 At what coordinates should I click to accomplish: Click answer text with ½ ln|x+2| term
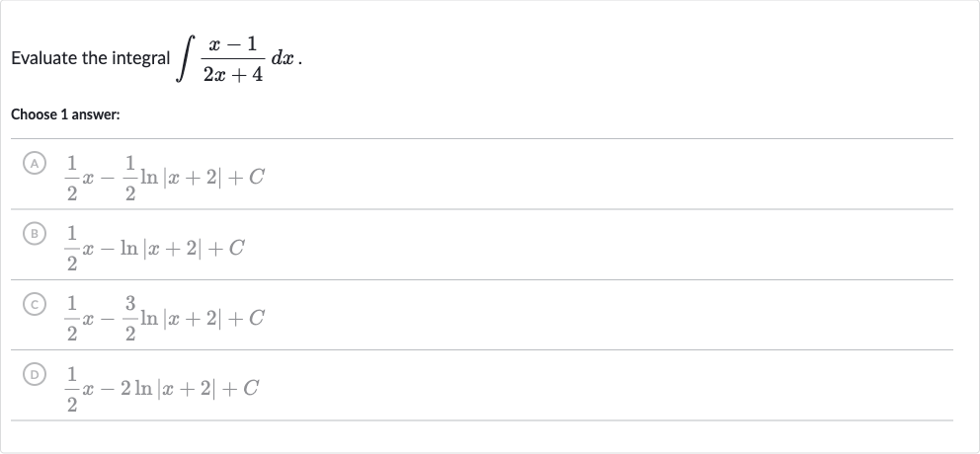(x=166, y=178)
